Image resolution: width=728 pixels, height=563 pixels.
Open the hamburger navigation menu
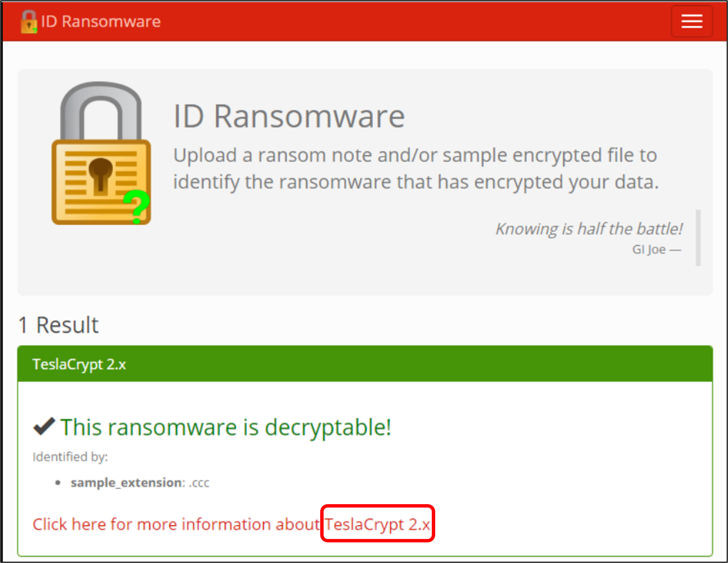pyautogui.click(x=691, y=21)
